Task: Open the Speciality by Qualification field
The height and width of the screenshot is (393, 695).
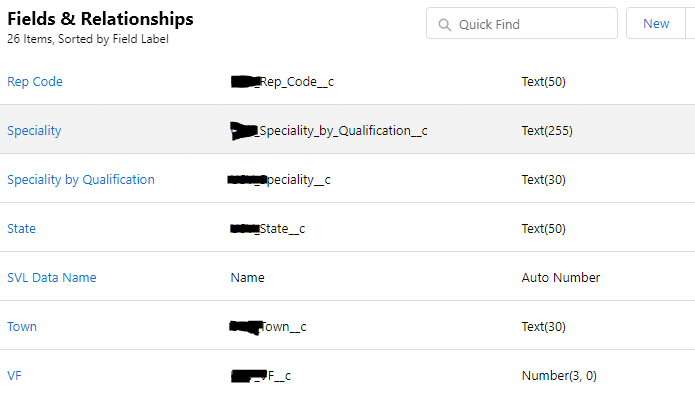Action: click(81, 179)
